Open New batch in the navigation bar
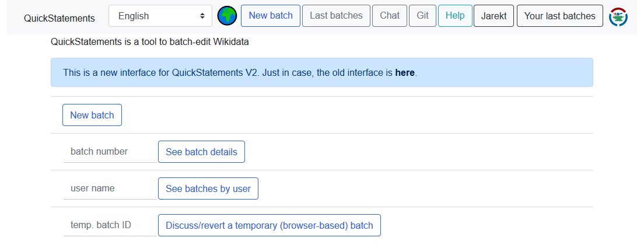Viewport: 644px width, 248px height. pyautogui.click(x=271, y=16)
